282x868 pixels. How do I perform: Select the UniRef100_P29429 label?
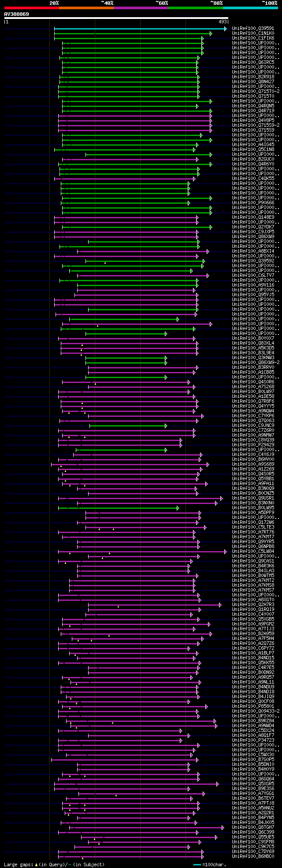click(x=253, y=445)
